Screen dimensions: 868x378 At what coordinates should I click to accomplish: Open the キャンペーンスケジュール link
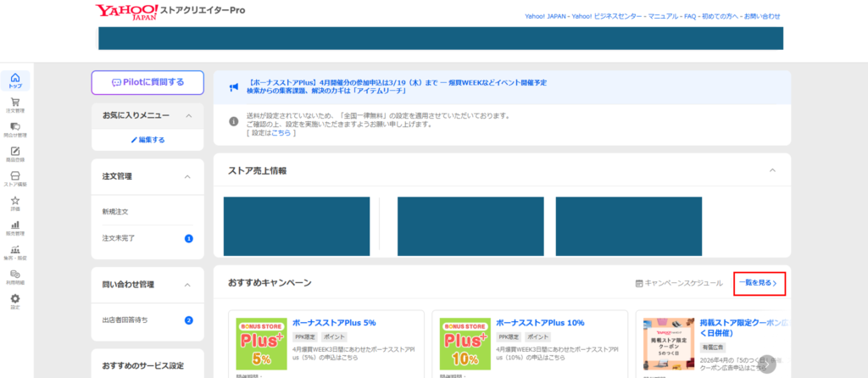[x=679, y=283]
